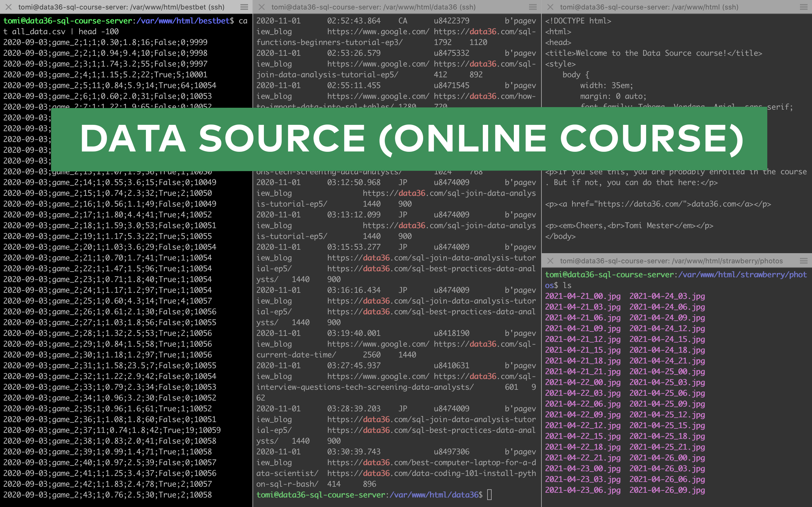Open hamburger menu of data36 terminal pane
812x507 pixels.
(x=533, y=7)
